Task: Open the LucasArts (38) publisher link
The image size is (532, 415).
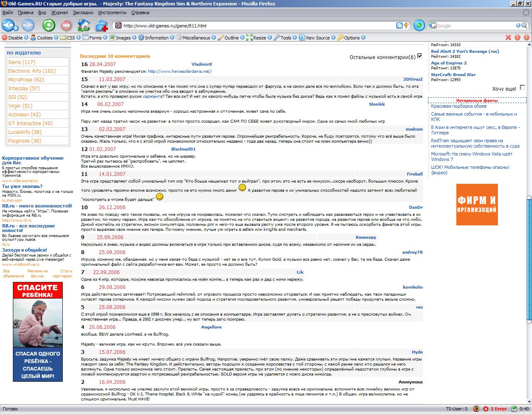Action: [25, 132]
